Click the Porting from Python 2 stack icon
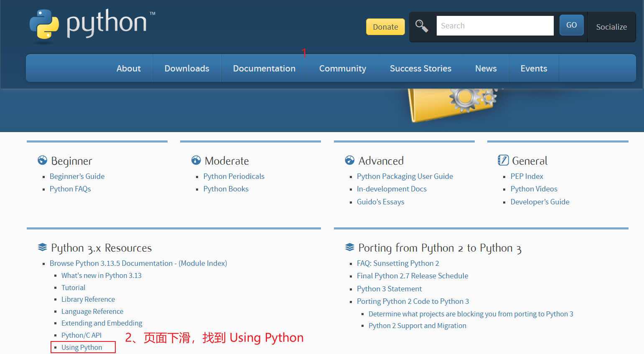 click(x=350, y=247)
